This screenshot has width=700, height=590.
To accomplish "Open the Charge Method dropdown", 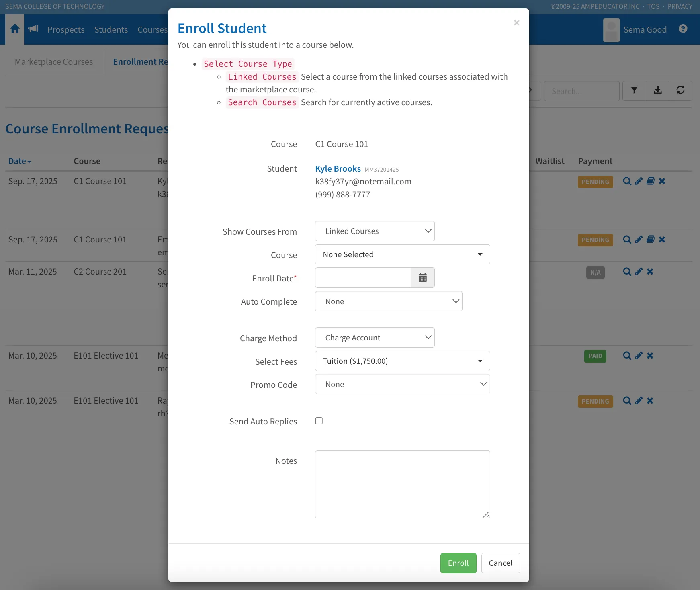I will tap(375, 338).
